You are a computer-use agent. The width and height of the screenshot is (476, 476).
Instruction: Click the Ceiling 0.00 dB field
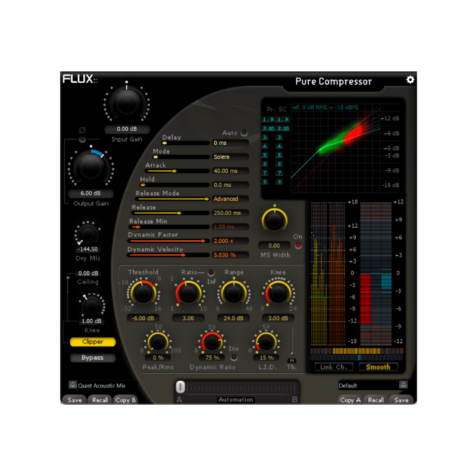(x=88, y=273)
